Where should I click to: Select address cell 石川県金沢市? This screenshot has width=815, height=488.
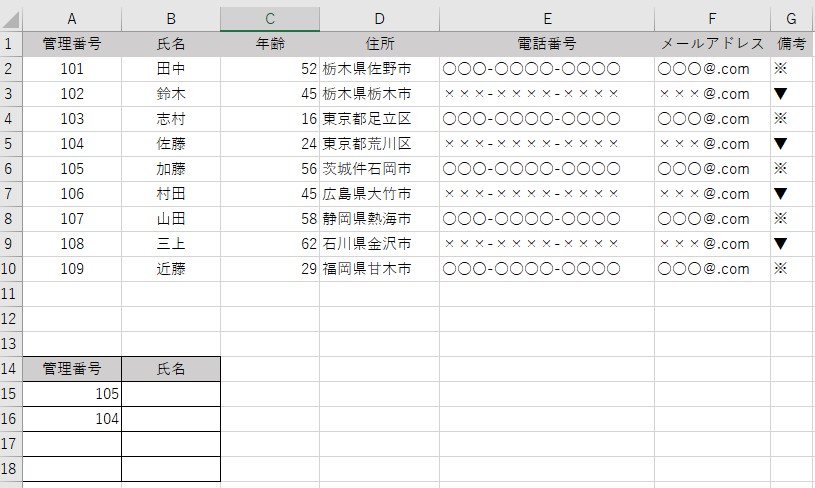pos(379,244)
